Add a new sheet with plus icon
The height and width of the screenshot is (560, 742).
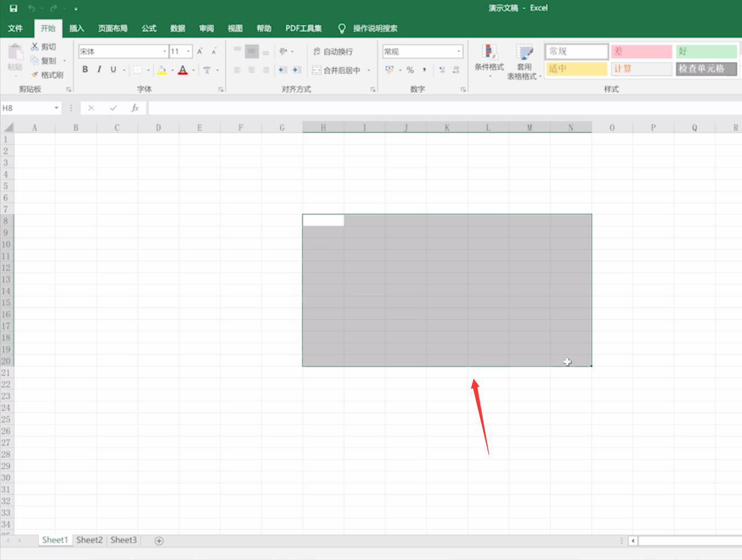click(x=159, y=541)
